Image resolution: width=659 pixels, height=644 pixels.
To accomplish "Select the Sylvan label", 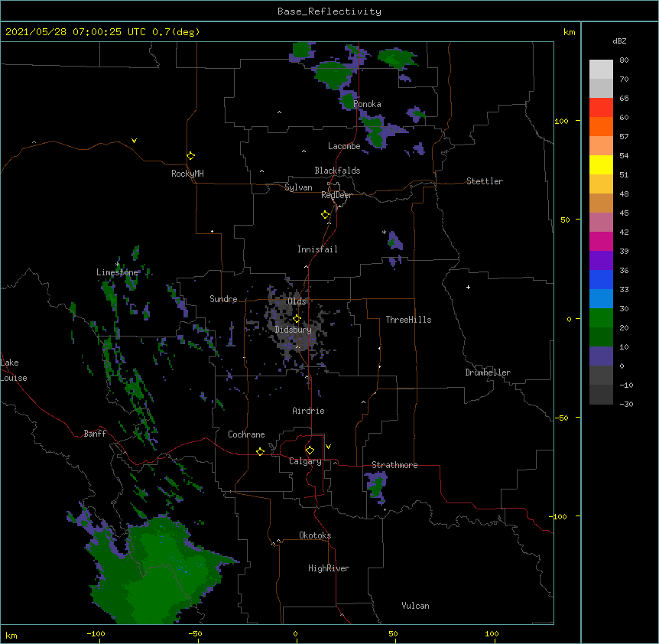I will pyautogui.click(x=298, y=187).
